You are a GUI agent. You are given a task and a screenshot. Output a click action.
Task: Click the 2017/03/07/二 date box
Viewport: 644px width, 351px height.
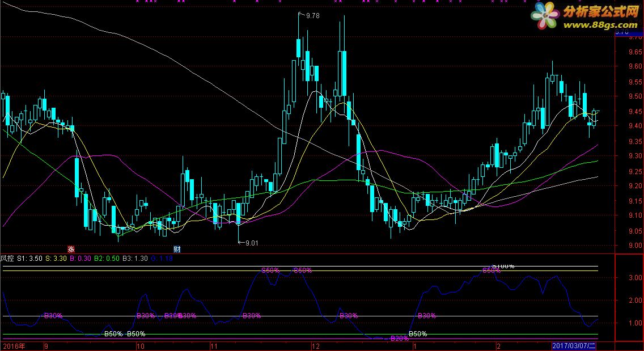coord(573,346)
